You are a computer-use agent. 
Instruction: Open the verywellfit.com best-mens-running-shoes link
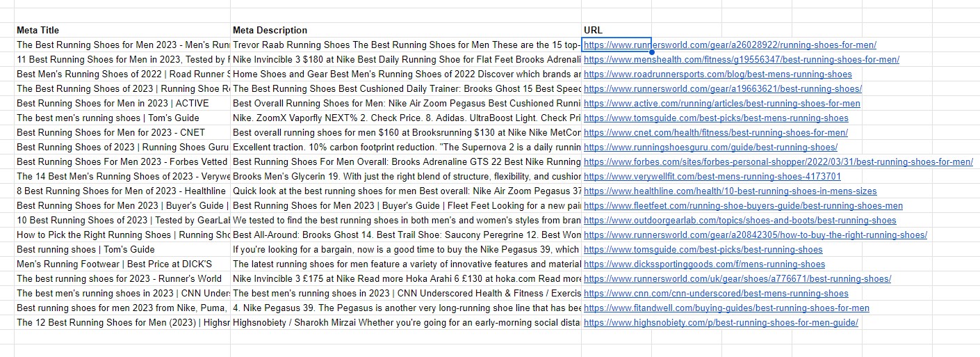pos(712,177)
